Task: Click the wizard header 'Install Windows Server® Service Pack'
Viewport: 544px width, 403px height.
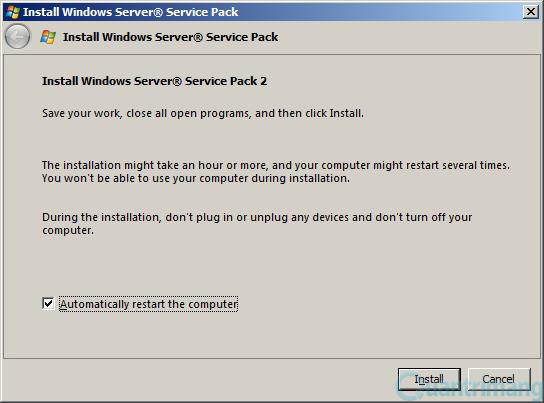Action: 170,37
